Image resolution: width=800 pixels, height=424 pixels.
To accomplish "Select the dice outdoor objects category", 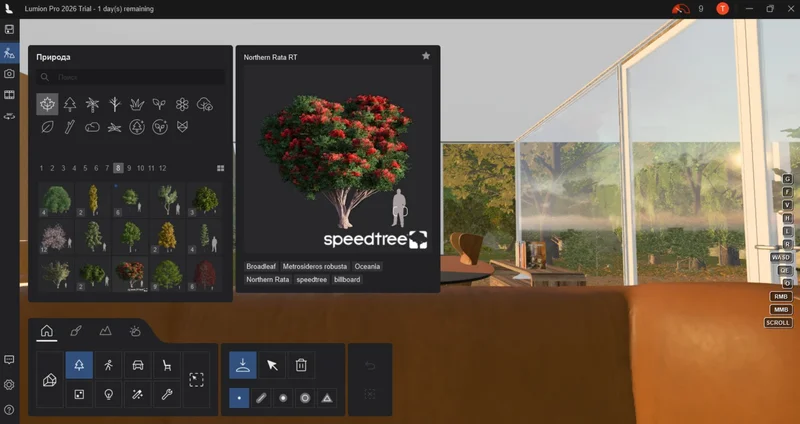I will 79,394.
